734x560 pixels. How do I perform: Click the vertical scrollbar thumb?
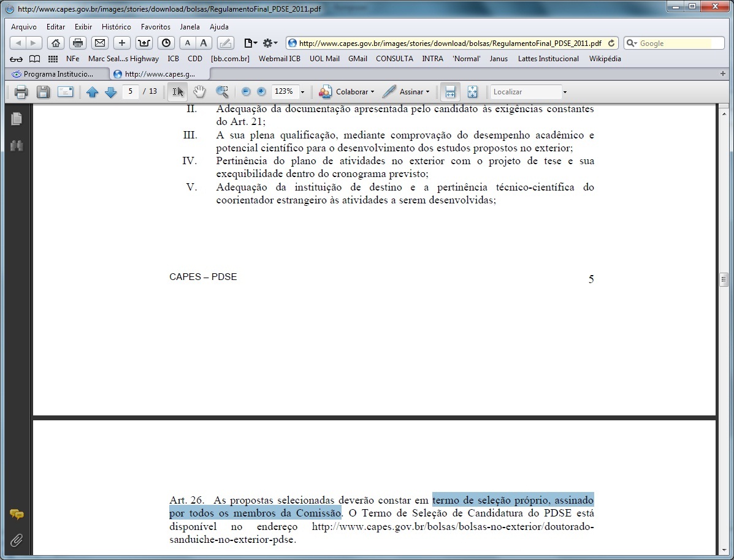724,279
